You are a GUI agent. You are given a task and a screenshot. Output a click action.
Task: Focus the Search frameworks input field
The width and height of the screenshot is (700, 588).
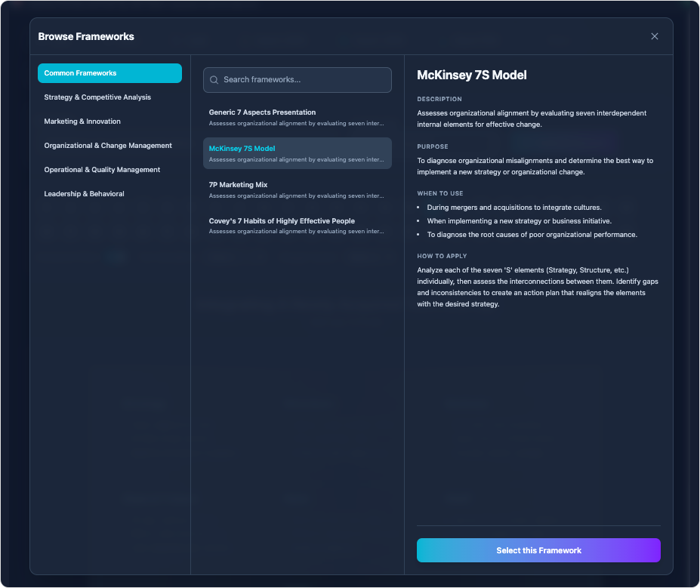tap(302, 80)
